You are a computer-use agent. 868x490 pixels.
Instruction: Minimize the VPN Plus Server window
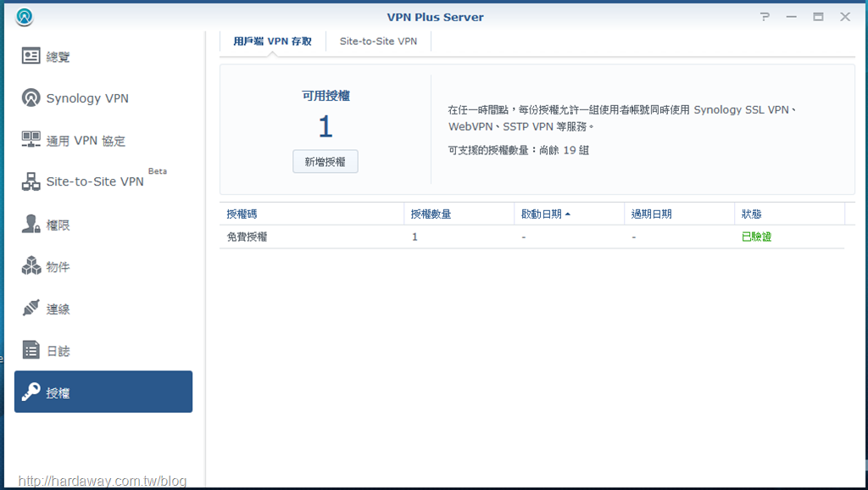tap(792, 17)
